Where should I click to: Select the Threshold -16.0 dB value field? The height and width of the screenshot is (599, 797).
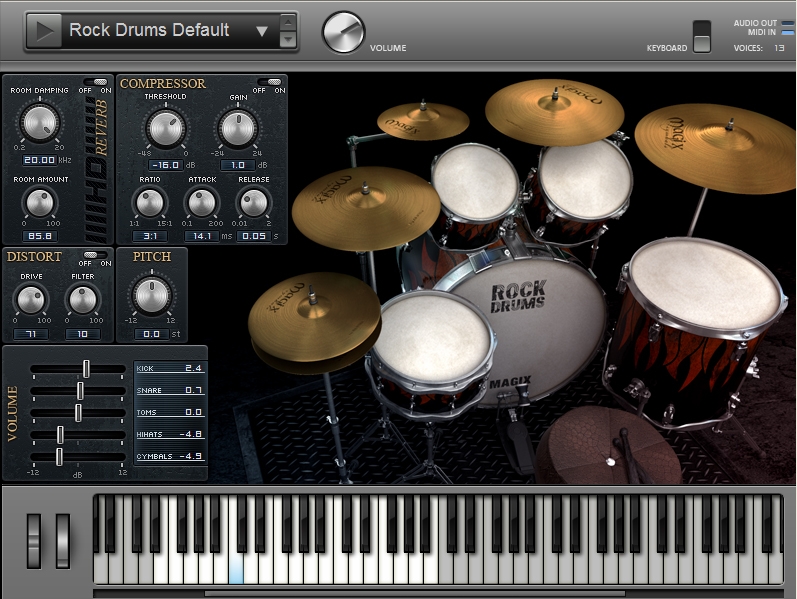pyautogui.click(x=166, y=165)
